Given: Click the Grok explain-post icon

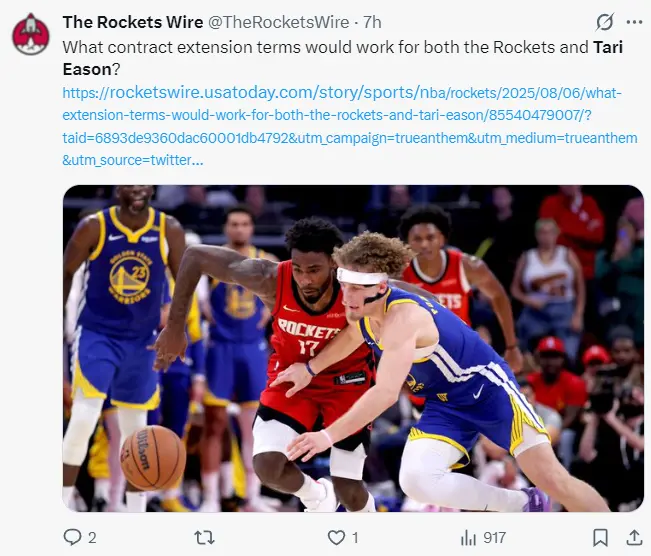Looking at the screenshot, I should (x=604, y=22).
